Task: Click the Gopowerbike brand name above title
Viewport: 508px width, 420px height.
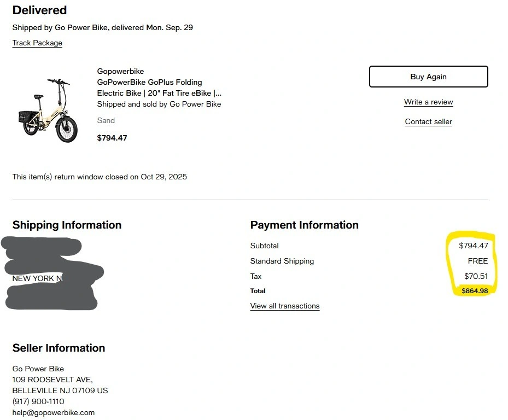Action: [120, 71]
